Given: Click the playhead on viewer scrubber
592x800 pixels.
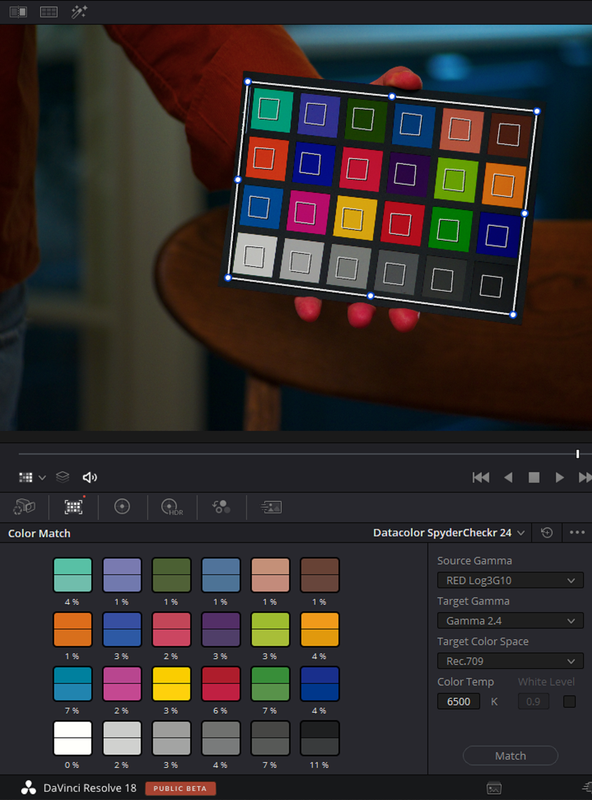Looking at the screenshot, I should [578, 454].
